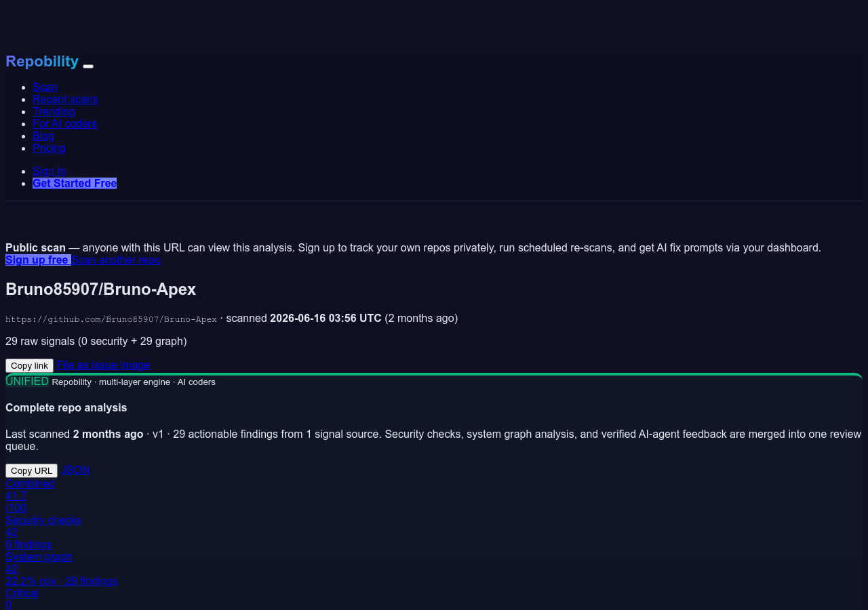Click the 41.7 combined score value
The image size is (868, 610).
click(x=16, y=495)
